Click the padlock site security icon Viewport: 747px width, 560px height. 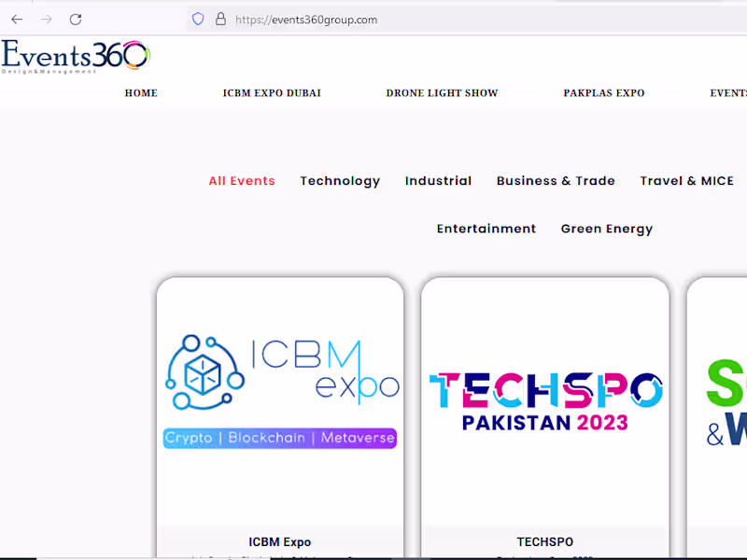220,19
